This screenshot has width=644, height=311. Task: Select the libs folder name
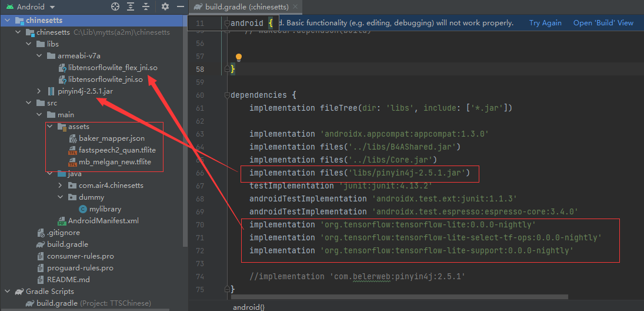pos(53,44)
